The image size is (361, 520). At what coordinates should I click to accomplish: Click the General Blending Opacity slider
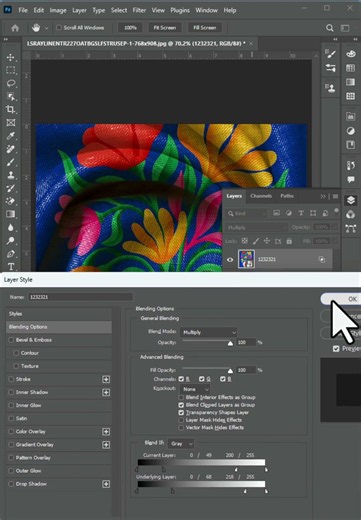click(x=206, y=342)
